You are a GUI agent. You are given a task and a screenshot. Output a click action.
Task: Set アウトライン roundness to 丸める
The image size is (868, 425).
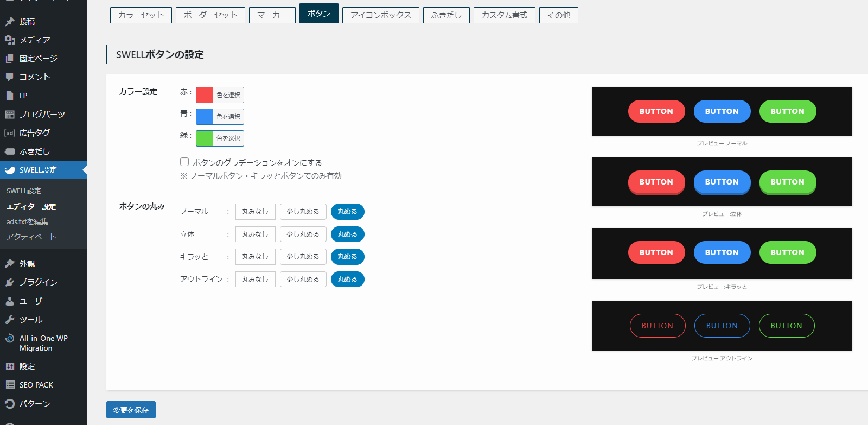tap(347, 280)
